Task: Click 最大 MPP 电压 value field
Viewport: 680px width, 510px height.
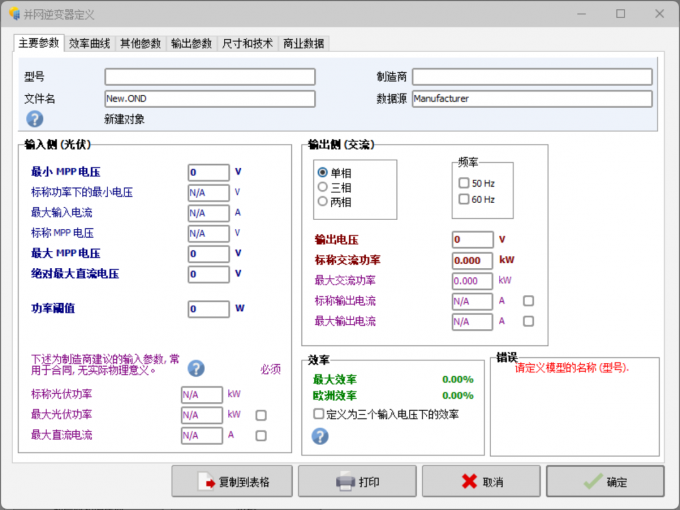Action: click(x=209, y=254)
